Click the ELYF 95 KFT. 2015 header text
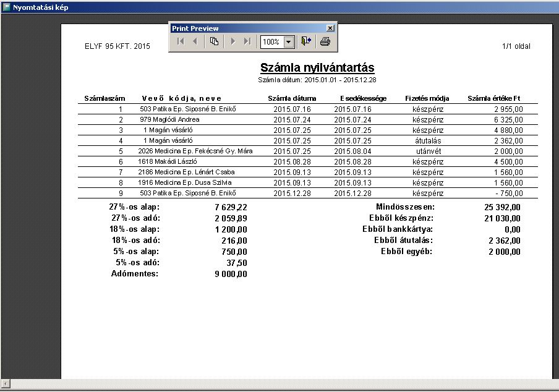The image size is (559, 392). click(117, 46)
